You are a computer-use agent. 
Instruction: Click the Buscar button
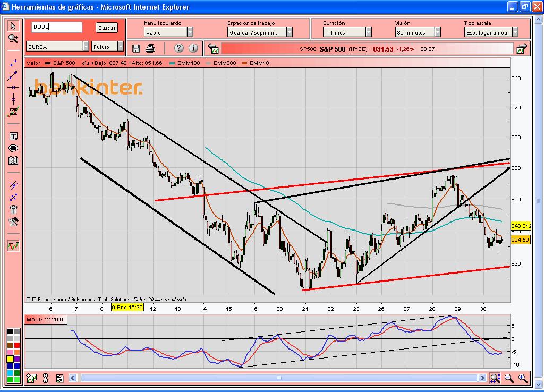[106, 28]
